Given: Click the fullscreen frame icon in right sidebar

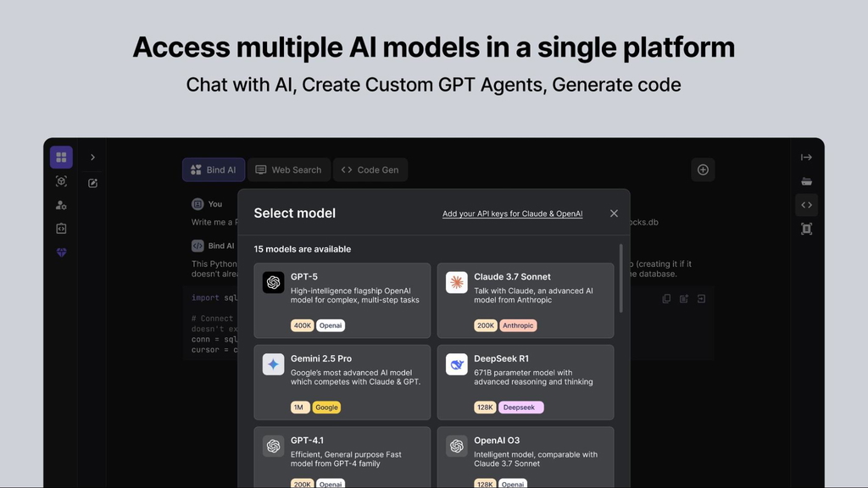Looking at the screenshot, I should pos(806,229).
